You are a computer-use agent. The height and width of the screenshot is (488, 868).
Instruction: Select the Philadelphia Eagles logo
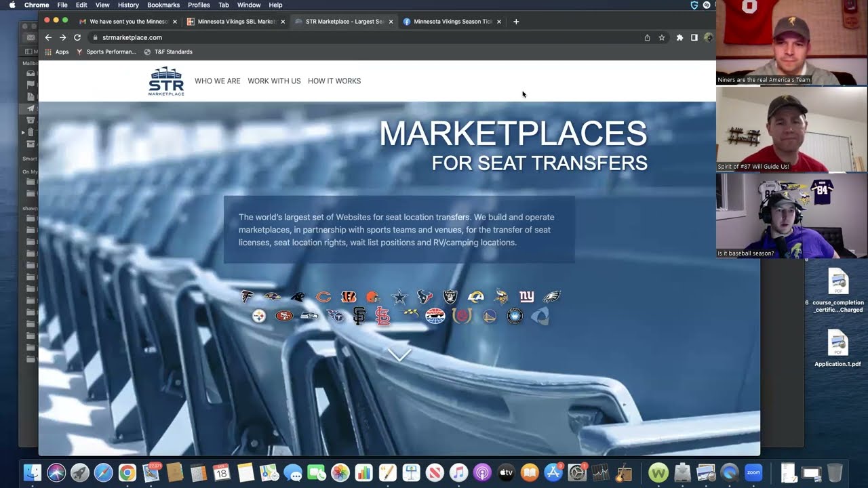click(x=552, y=297)
